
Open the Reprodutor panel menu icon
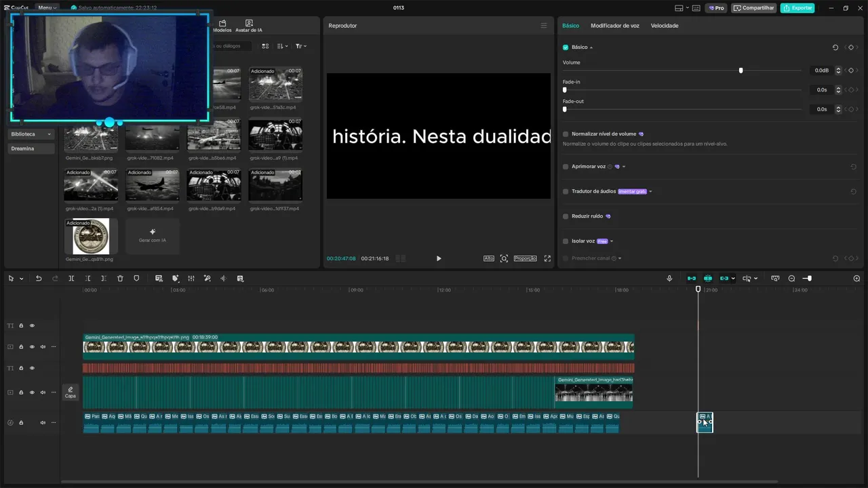coord(543,26)
